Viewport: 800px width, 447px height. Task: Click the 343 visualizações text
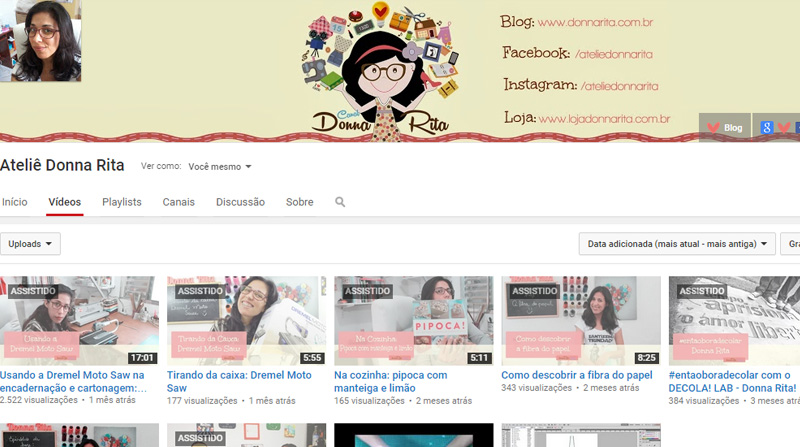(536, 388)
